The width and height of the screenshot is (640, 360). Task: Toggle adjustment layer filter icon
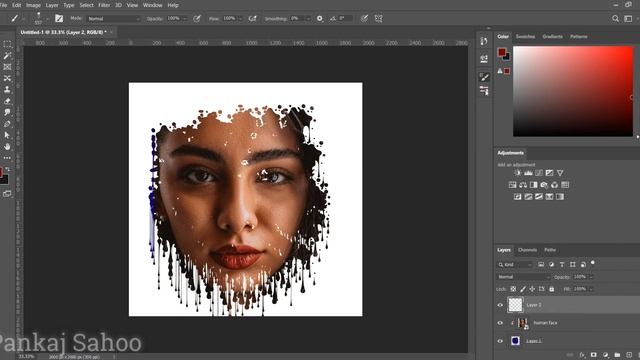[551, 264]
